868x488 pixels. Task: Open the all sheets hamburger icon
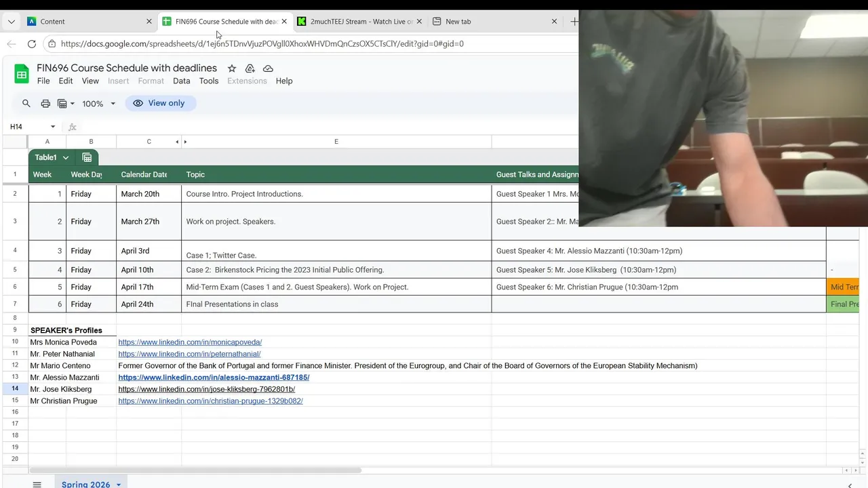click(x=37, y=485)
